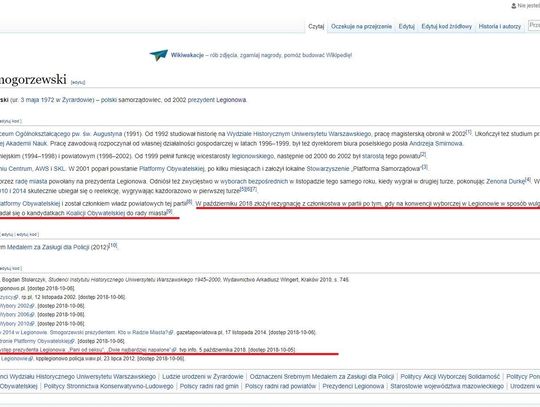The image size is (540, 407).
Task: Switch to the 'Oczekuje na przejrzenie' tab
Action: (x=361, y=27)
